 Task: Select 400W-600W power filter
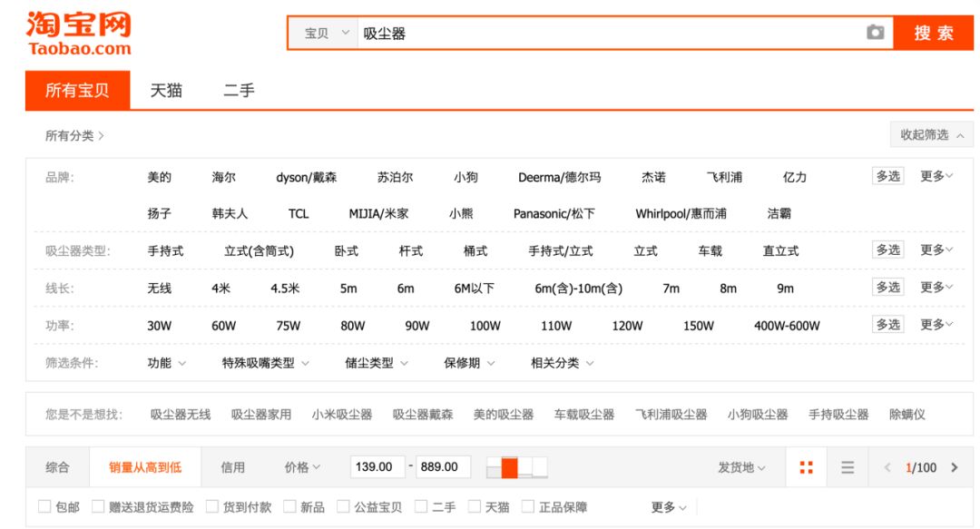coord(787,326)
